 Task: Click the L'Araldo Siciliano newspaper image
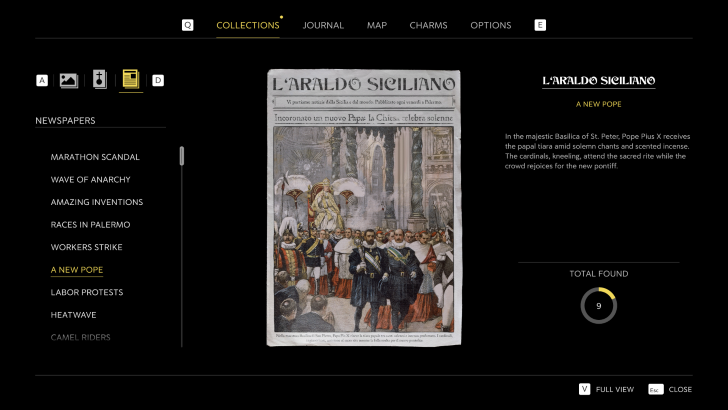[364, 208]
